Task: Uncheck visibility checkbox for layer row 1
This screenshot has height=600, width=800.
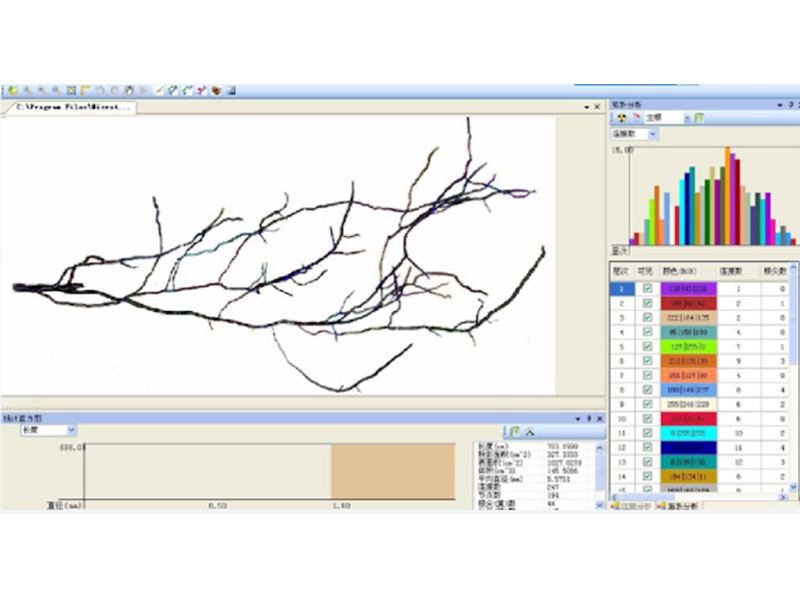Action: (647, 288)
